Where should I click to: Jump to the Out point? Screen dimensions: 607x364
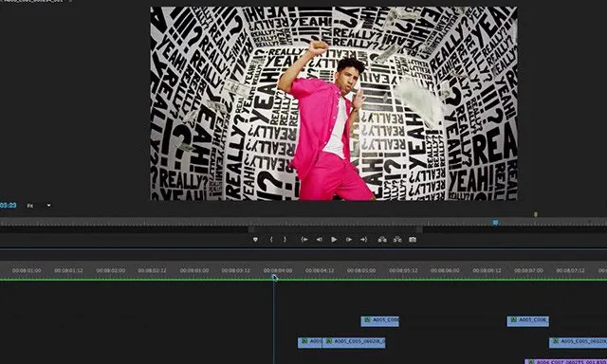[363, 240]
